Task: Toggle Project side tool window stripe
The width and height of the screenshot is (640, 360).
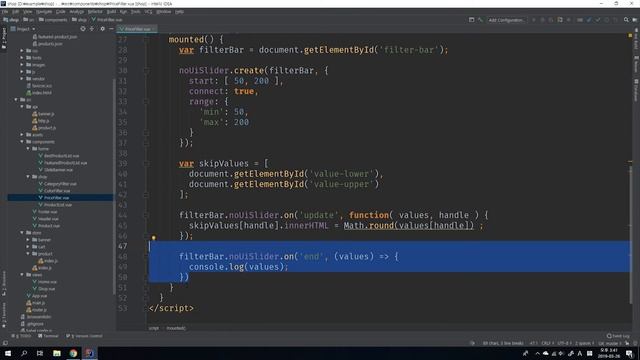Action: coord(4,38)
